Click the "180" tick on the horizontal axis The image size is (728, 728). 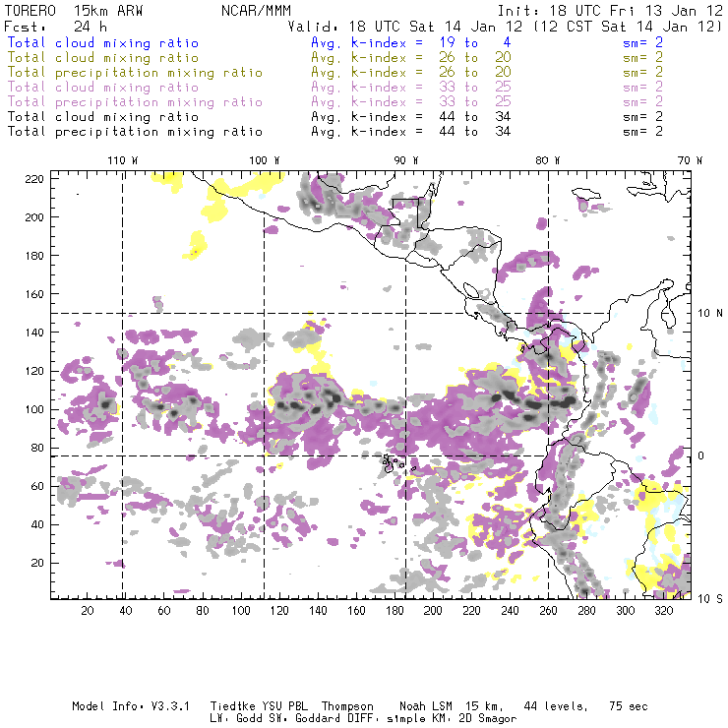click(394, 611)
